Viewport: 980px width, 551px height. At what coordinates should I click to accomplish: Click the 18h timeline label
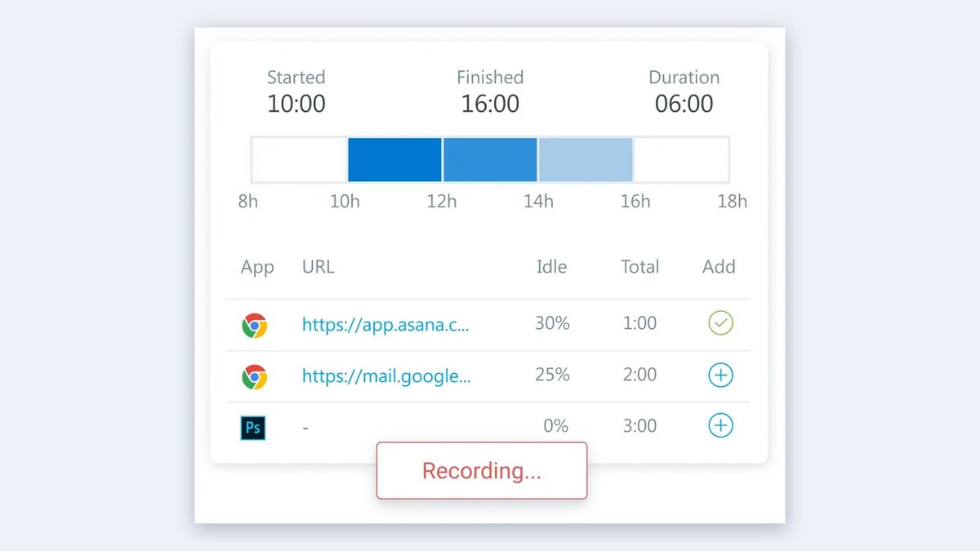(x=733, y=202)
